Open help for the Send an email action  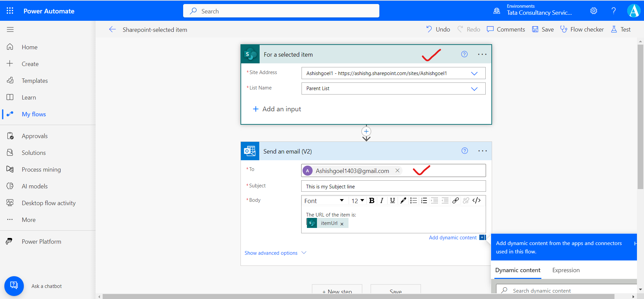coord(465,151)
